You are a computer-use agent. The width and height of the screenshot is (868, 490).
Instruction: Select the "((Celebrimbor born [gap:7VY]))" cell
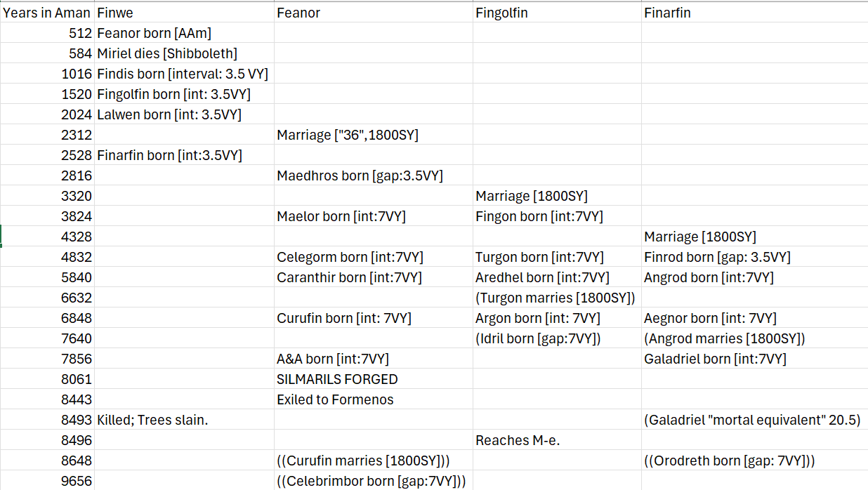tap(371, 481)
